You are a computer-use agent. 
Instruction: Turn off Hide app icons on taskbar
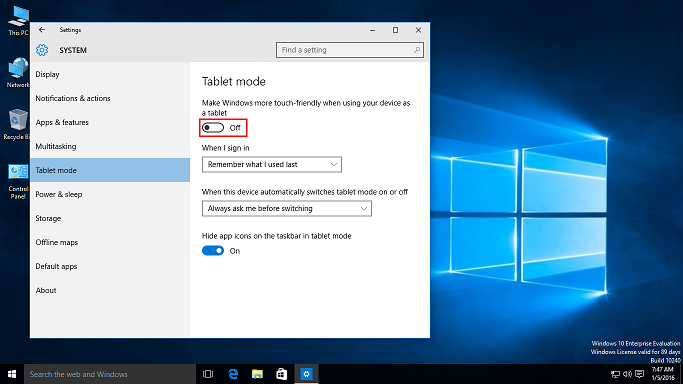click(213, 251)
